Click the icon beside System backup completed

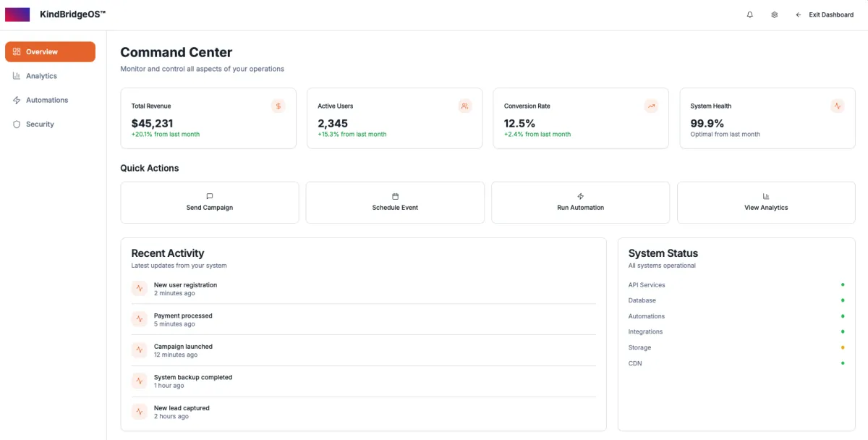(x=140, y=381)
